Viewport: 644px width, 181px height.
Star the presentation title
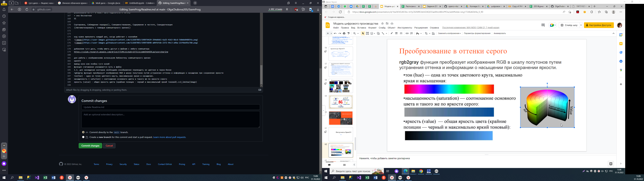coord(382,23)
